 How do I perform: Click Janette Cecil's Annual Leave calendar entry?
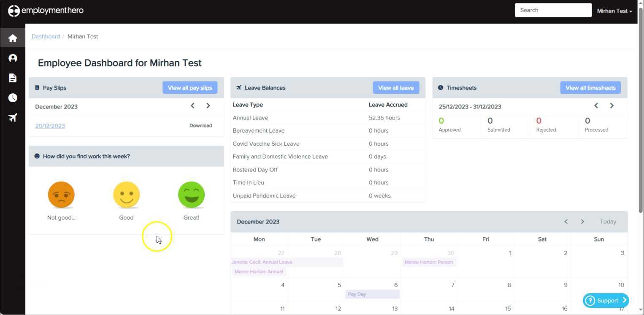[x=262, y=262]
